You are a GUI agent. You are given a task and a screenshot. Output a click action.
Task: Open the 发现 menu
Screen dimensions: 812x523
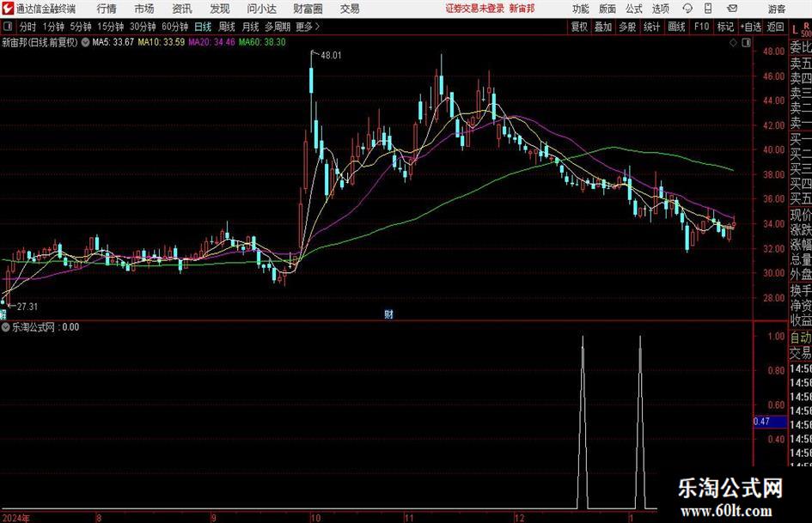pyautogui.click(x=220, y=9)
